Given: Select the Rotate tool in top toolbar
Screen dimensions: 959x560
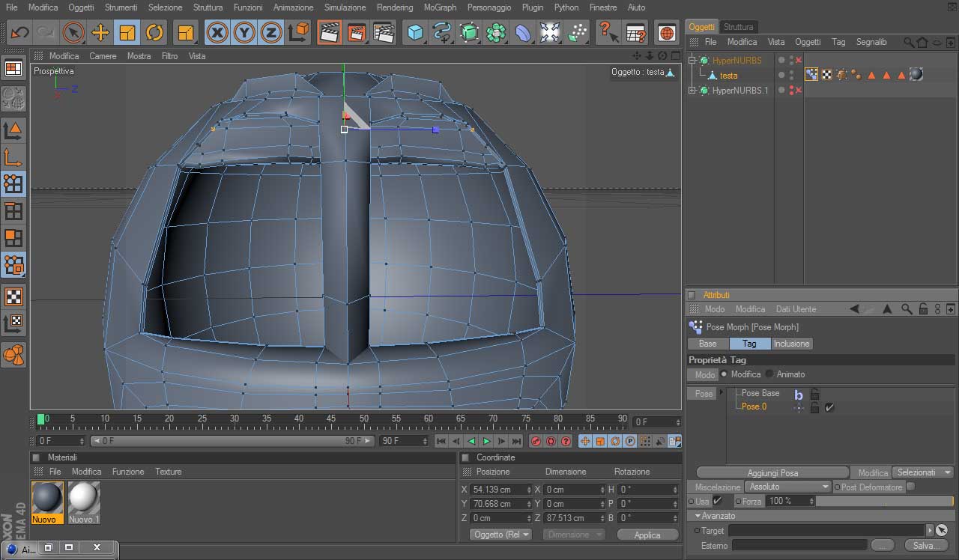Looking at the screenshot, I should point(154,32).
